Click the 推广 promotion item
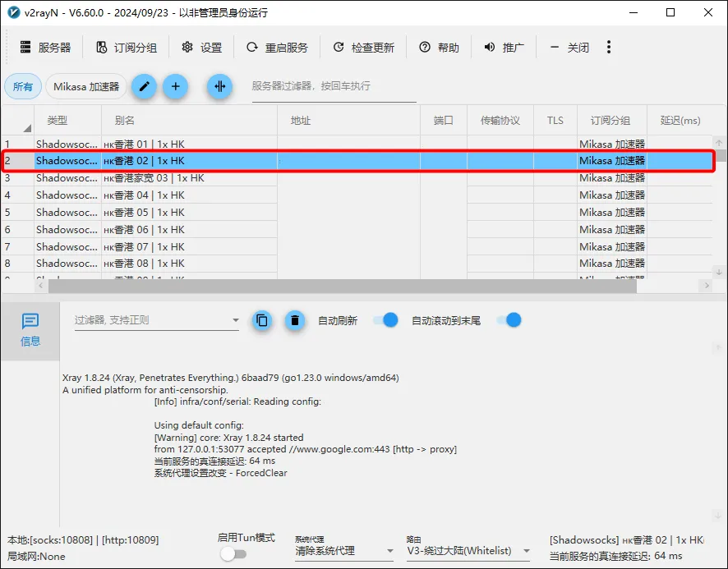This screenshot has height=569, width=728. (504, 48)
